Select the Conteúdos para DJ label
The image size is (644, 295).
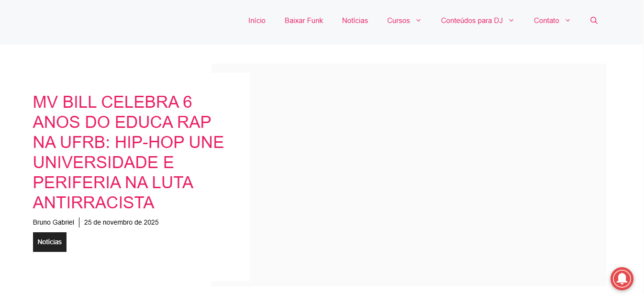coord(471,21)
